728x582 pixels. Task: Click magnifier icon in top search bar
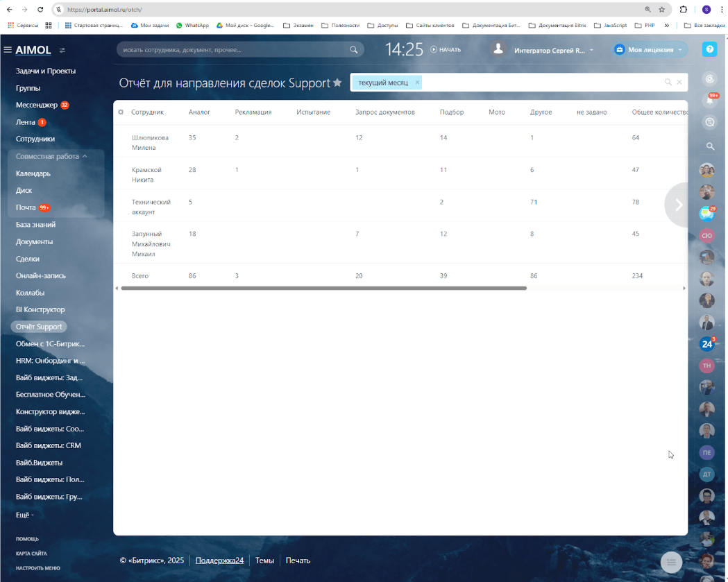(354, 50)
